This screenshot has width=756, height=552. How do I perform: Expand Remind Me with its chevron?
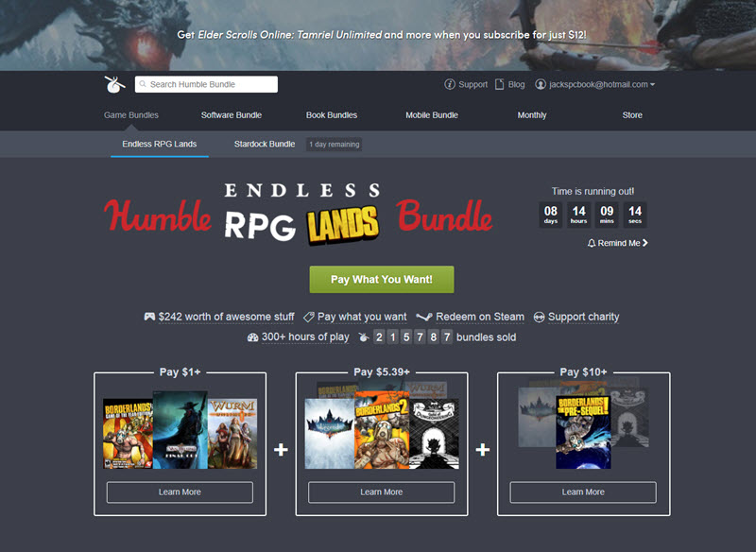tap(645, 243)
